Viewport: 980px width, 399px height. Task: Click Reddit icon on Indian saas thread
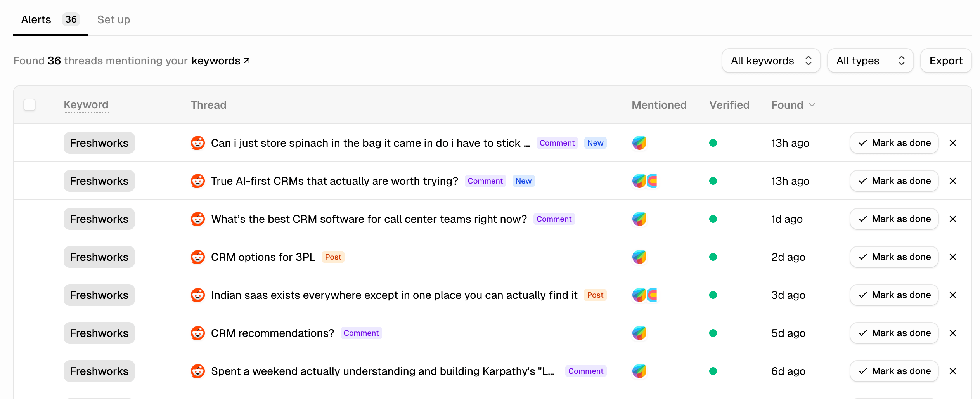tap(198, 295)
